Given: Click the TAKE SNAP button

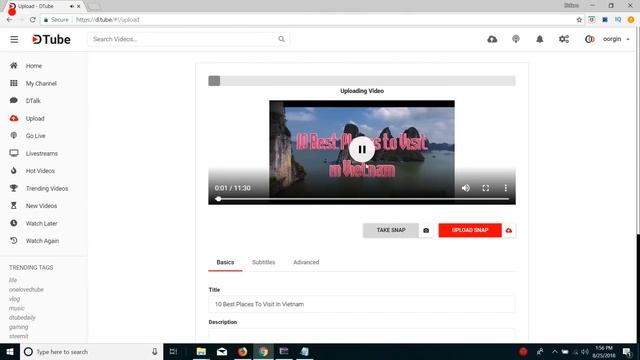Looking at the screenshot, I should (391, 230).
